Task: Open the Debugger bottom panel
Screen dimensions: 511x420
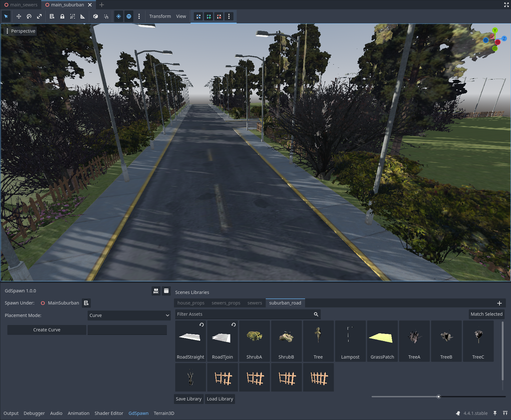Action: (x=34, y=413)
